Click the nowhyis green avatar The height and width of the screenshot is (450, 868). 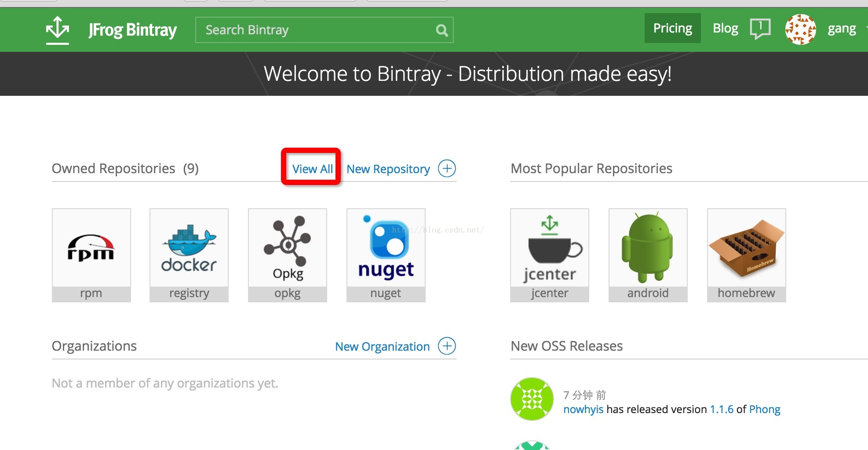[532, 399]
